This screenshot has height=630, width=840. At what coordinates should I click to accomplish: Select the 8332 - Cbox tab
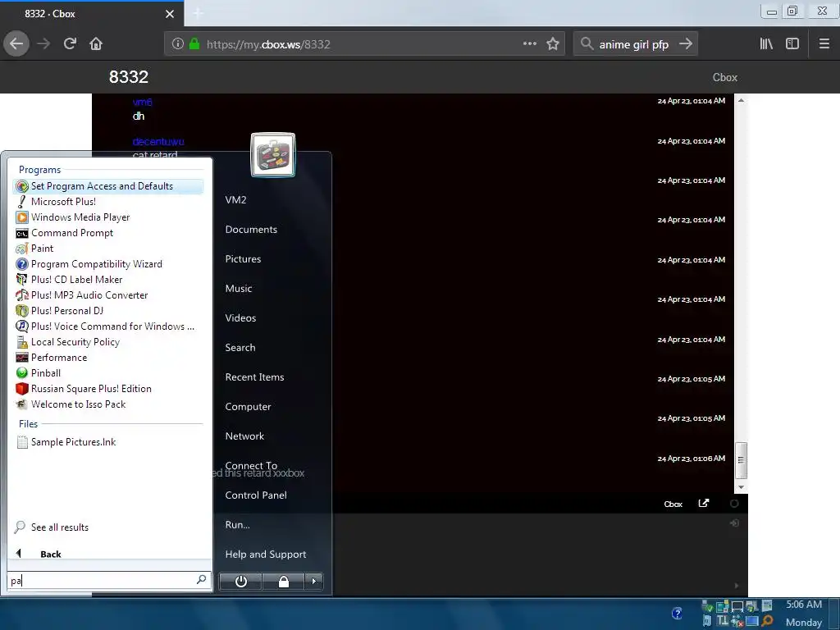92,14
